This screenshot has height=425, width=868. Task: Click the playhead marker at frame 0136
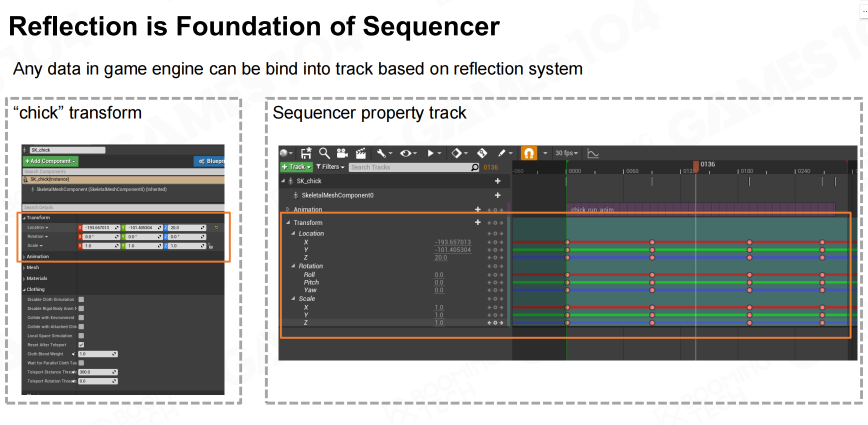pos(695,165)
